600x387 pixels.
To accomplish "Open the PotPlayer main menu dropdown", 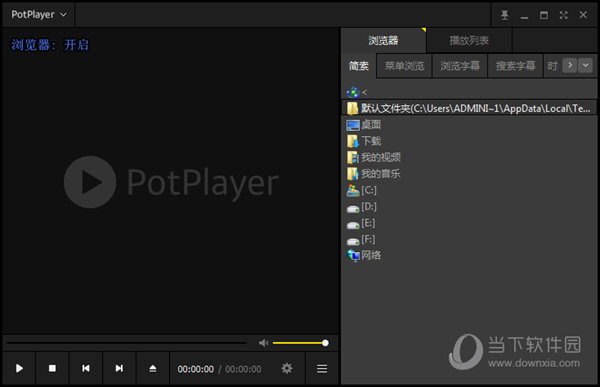I will [39, 15].
